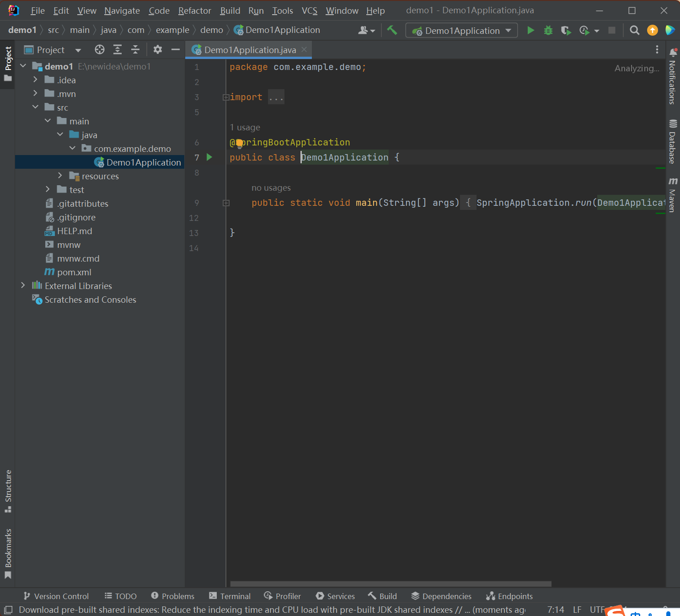Select Opened File with the crosshair icon
The width and height of the screenshot is (680, 616).
(x=99, y=49)
